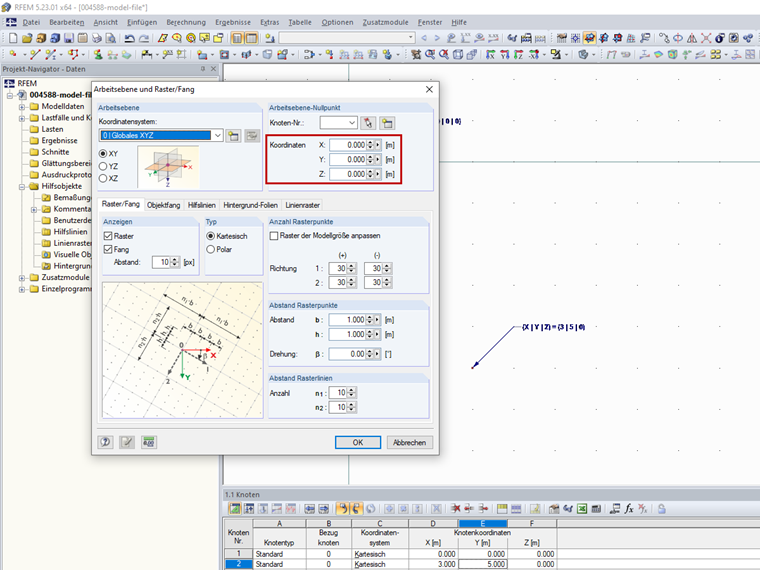This screenshot has height=570, width=760.
Task: Click the New file icon in toolbar
Action: click(x=13, y=38)
